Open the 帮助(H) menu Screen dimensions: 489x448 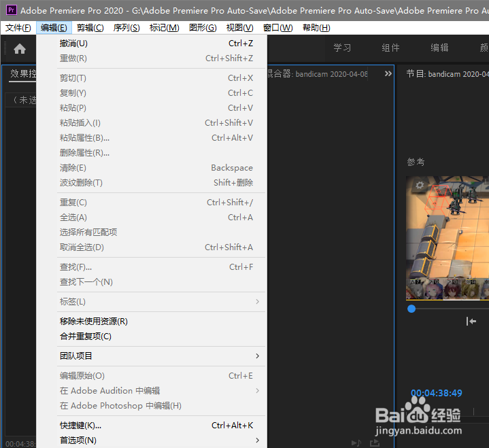316,28
